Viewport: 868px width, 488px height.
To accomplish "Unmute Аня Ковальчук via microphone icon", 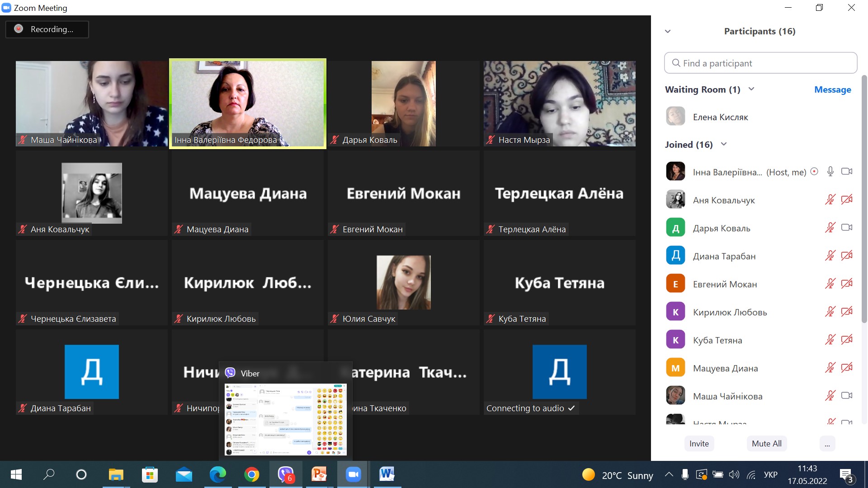I will click(x=830, y=200).
